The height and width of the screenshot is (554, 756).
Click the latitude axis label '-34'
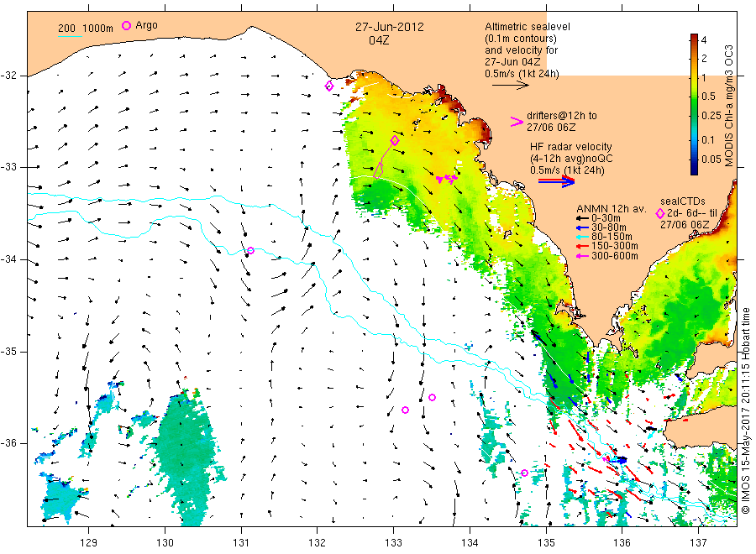coord(9,259)
